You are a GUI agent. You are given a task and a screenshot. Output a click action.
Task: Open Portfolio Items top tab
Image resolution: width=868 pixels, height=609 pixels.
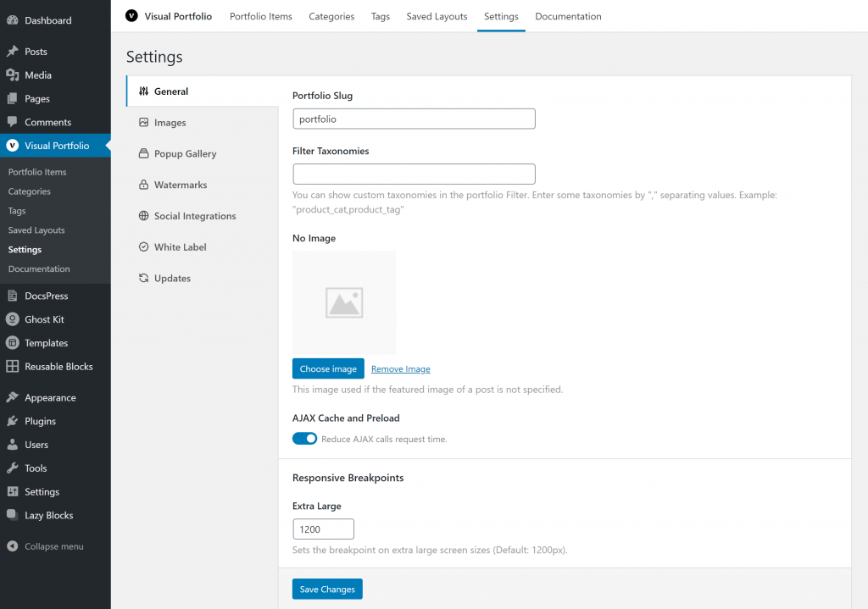[261, 16]
